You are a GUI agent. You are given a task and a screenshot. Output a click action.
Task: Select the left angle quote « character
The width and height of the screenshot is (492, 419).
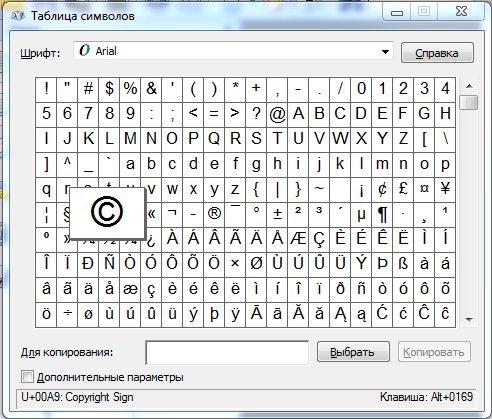[151, 214]
